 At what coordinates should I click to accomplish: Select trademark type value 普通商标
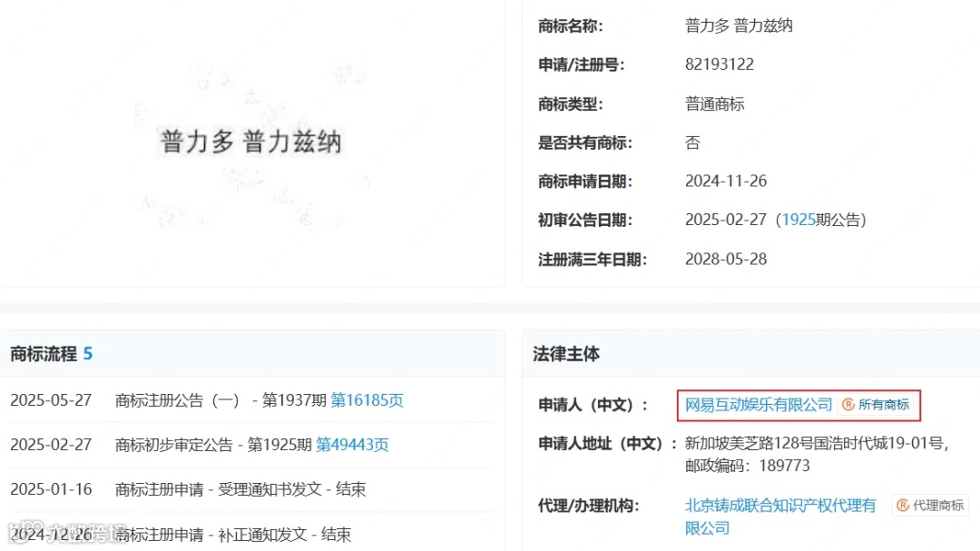click(x=714, y=103)
